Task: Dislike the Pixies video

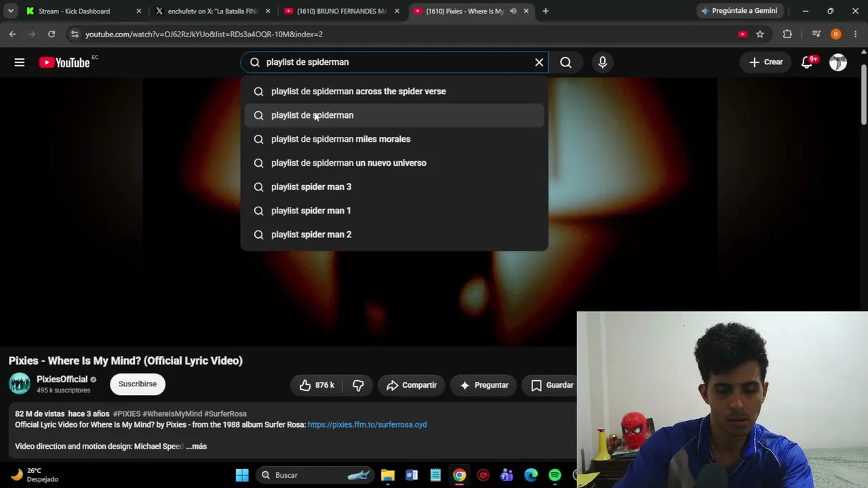Action: [358, 385]
